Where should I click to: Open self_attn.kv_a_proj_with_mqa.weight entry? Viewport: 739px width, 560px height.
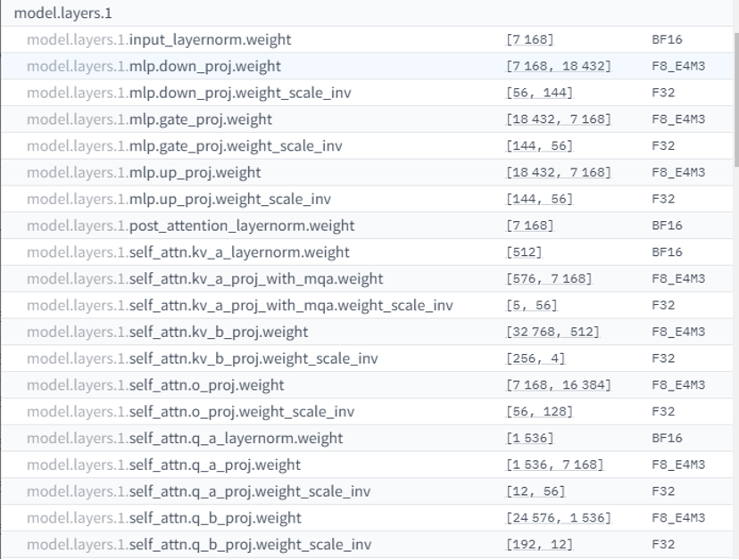tap(367, 279)
